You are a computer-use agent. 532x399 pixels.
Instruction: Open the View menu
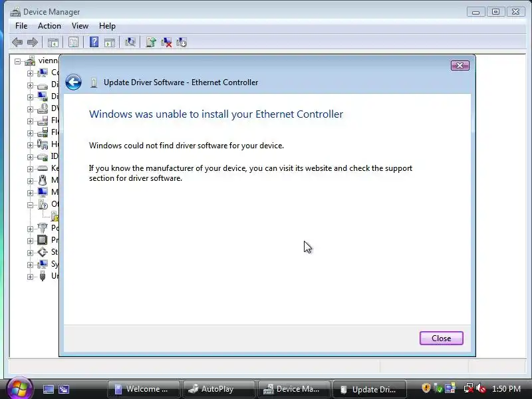(x=80, y=26)
